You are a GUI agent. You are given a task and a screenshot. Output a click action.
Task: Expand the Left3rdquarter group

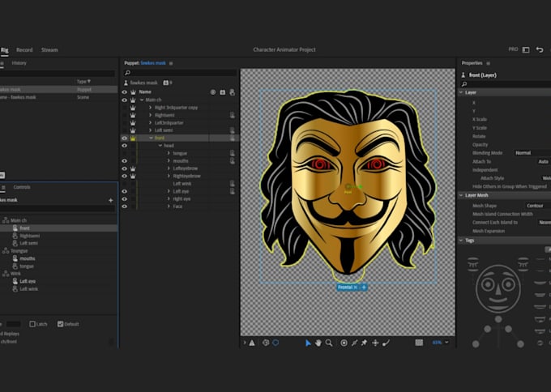tap(151, 122)
